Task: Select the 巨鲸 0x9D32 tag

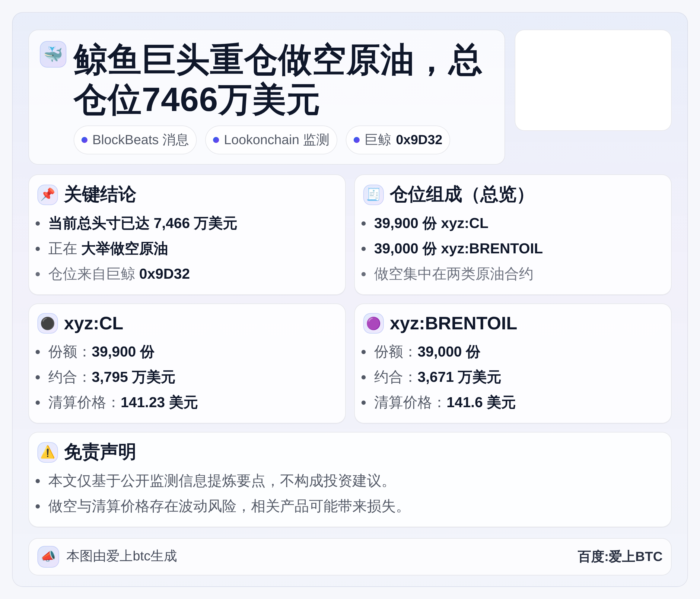Action: pyautogui.click(x=398, y=140)
